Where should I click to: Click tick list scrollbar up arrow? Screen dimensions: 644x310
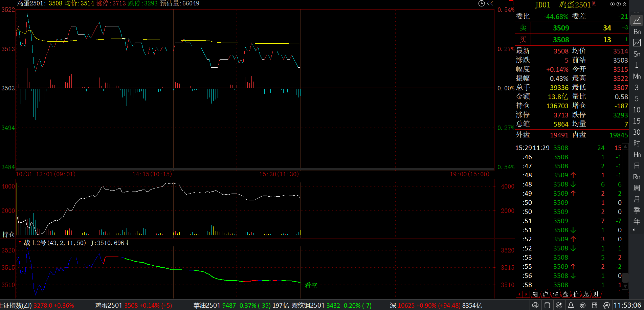[x=625, y=147]
